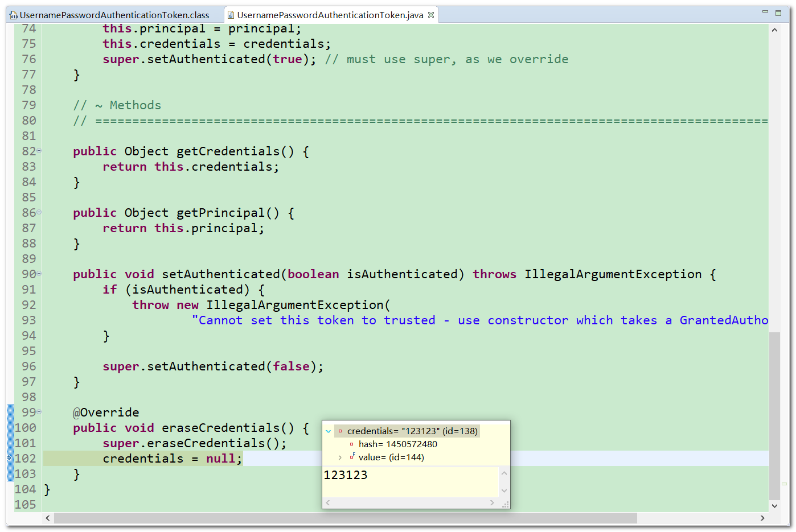Click the @Override annotation
This screenshot has height=532, width=796.
click(106, 413)
